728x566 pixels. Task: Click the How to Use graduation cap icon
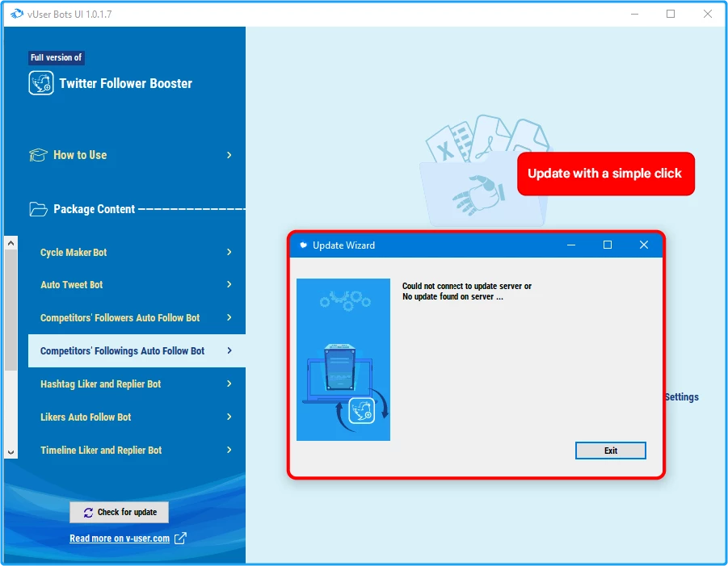click(38, 155)
